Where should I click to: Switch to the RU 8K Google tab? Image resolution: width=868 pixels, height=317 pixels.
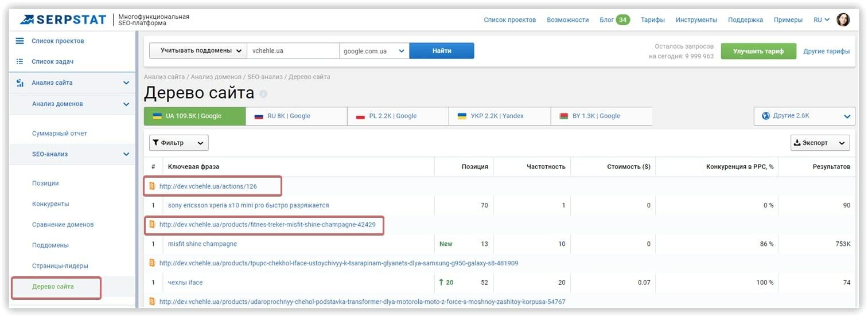click(x=296, y=116)
